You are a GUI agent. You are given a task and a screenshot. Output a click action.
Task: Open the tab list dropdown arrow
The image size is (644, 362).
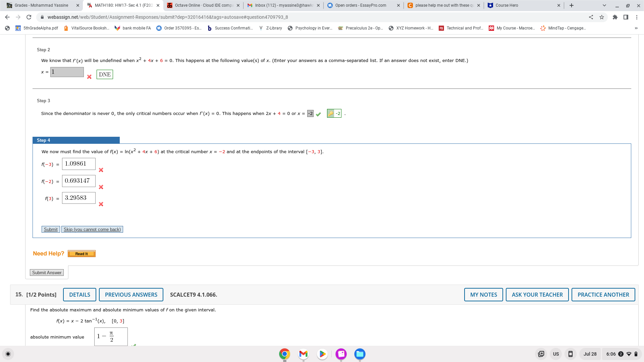click(604, 5)
